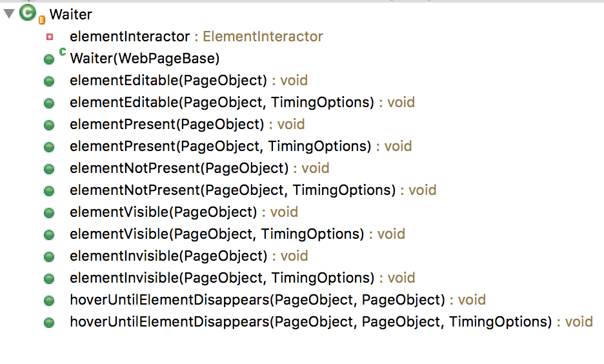Image resolution: width=604 pixels, height=364 pixels.
Task: Click the green icon beside elementNotPresent(PageObject)
Action: point(49,169)
